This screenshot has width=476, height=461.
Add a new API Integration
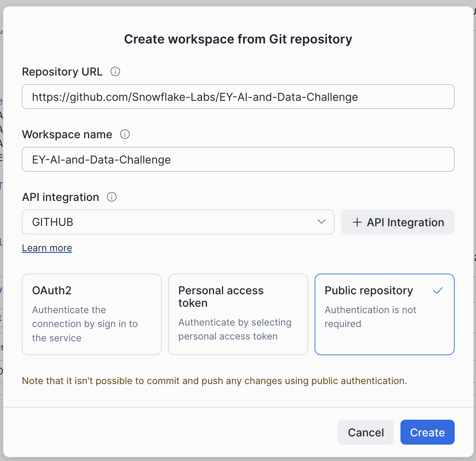tap(398, 222)
